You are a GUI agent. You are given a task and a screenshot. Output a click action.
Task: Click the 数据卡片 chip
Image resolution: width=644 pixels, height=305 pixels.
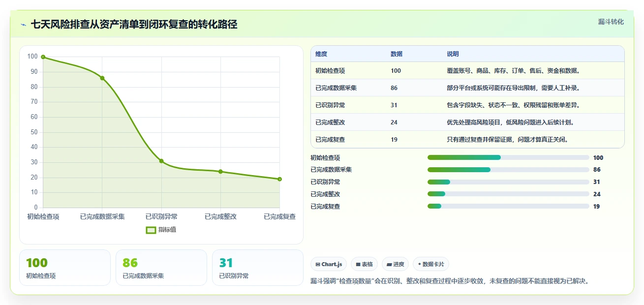click(x=431, y=264)
